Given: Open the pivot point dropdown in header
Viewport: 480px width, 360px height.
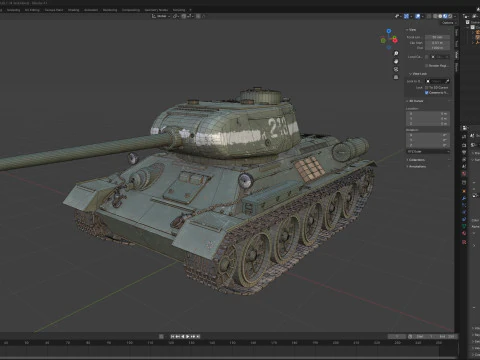Looking at the screenshot, I should pos(176,16).
